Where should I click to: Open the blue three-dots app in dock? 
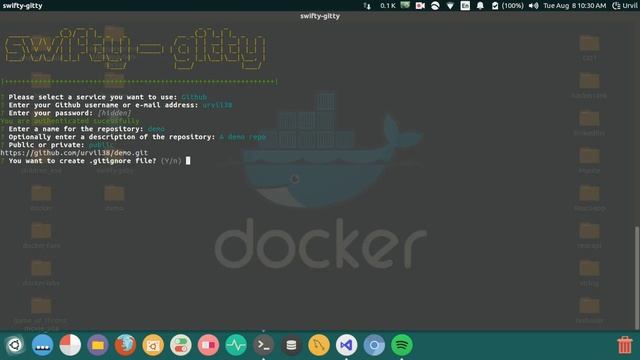tap(42, 345)
